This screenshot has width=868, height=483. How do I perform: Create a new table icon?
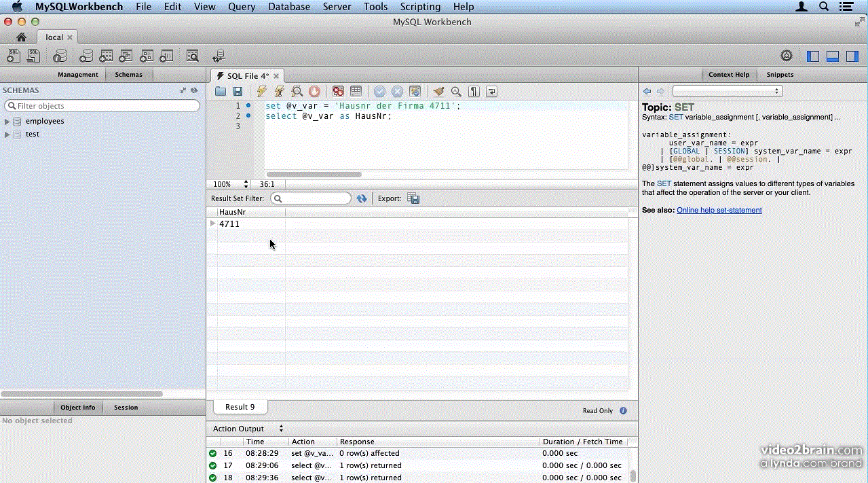click(106, 56)
